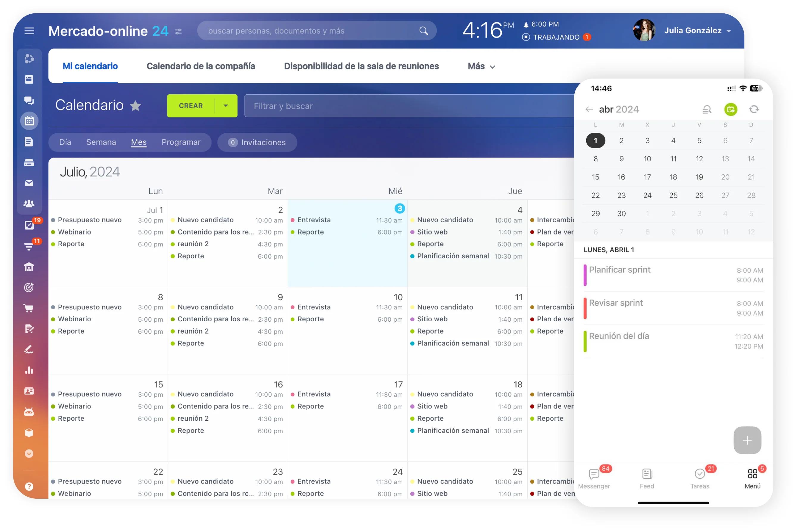This screenshot has height=532, width=798.
Task: Open the shopping cart icon in the sidebar
Action: pos(29,308)
